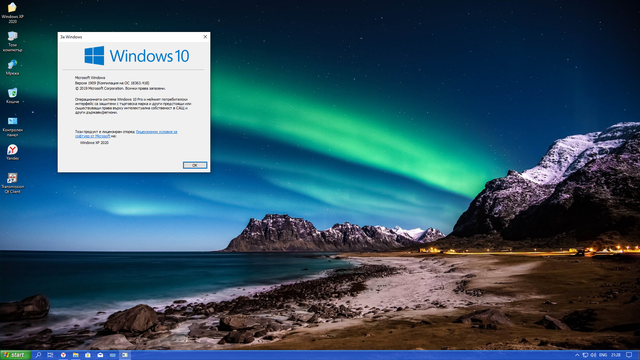Image resolution: width=640 pixels, height=360 pixels.
Task: Open the Control Panel (Контролен панел) desktop icon
Action: pyautogui.click(x=12, y=126)
